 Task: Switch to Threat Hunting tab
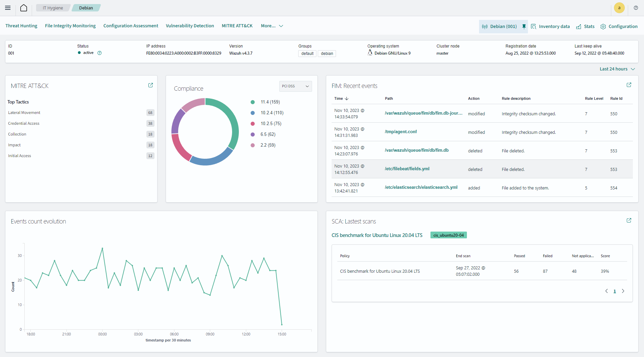point(21,26)
